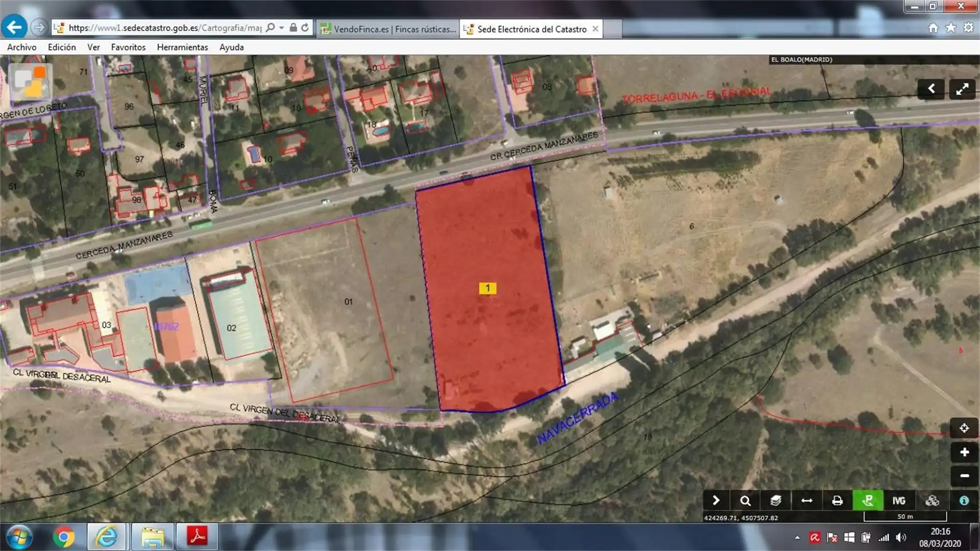
Task: Click the volume speaker tray icon
Action: coord(901,537)
